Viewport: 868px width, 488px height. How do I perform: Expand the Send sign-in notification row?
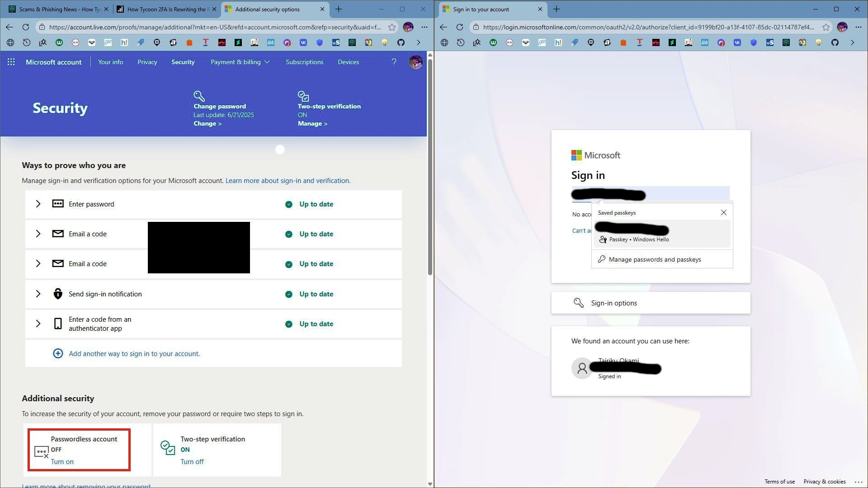tap(38, 294)
